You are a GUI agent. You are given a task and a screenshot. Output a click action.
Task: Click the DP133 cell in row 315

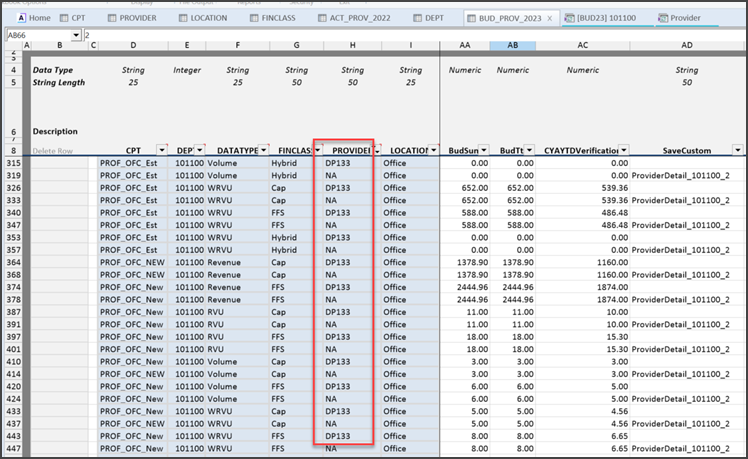tap(336, 162)
